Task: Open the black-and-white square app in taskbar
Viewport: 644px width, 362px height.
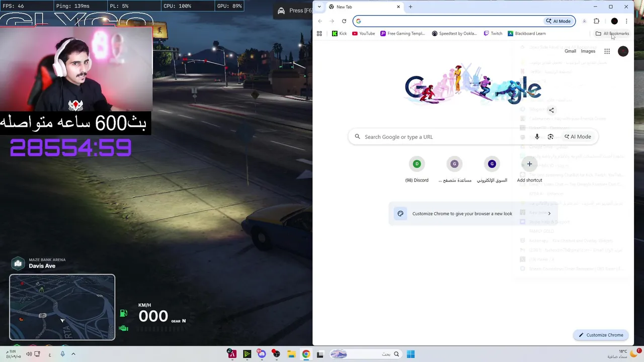Action: (x=320, y=354)
